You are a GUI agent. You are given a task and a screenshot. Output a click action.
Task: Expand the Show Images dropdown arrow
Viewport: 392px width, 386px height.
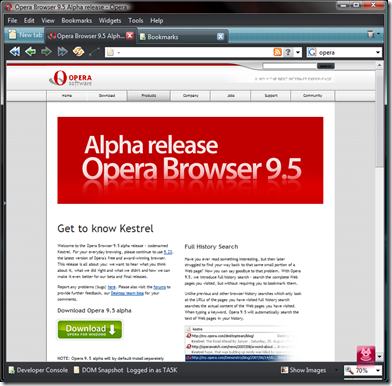(336, 370)
